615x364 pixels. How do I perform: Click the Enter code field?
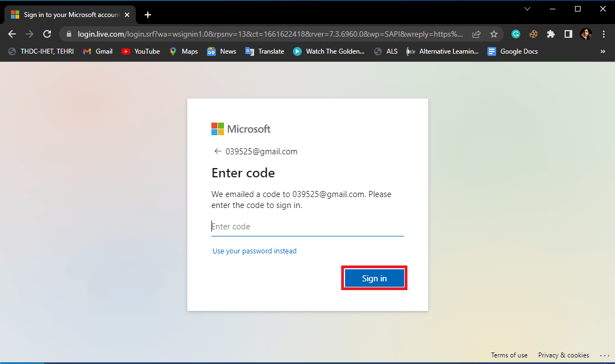(308, 227)
